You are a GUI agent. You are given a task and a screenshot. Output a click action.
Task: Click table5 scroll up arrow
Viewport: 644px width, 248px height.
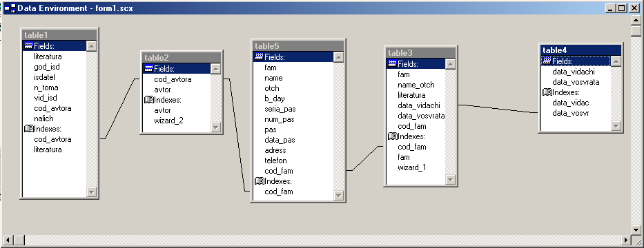tap(338, 57)
